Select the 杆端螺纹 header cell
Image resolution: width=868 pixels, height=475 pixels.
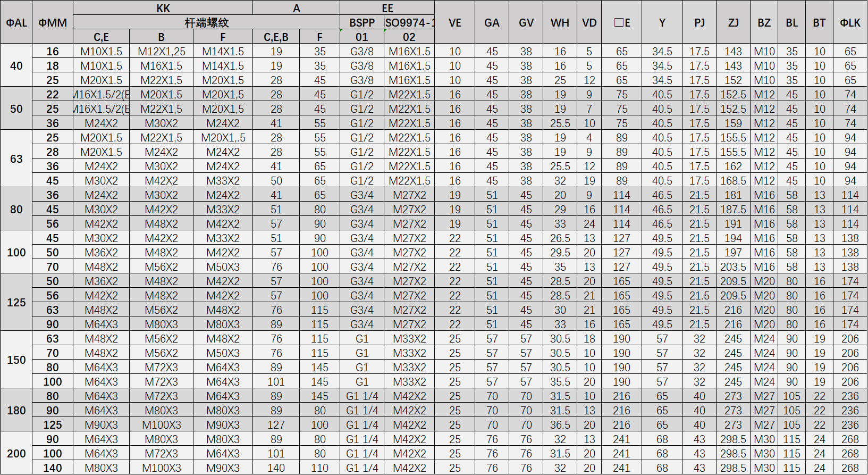[206, 22]
